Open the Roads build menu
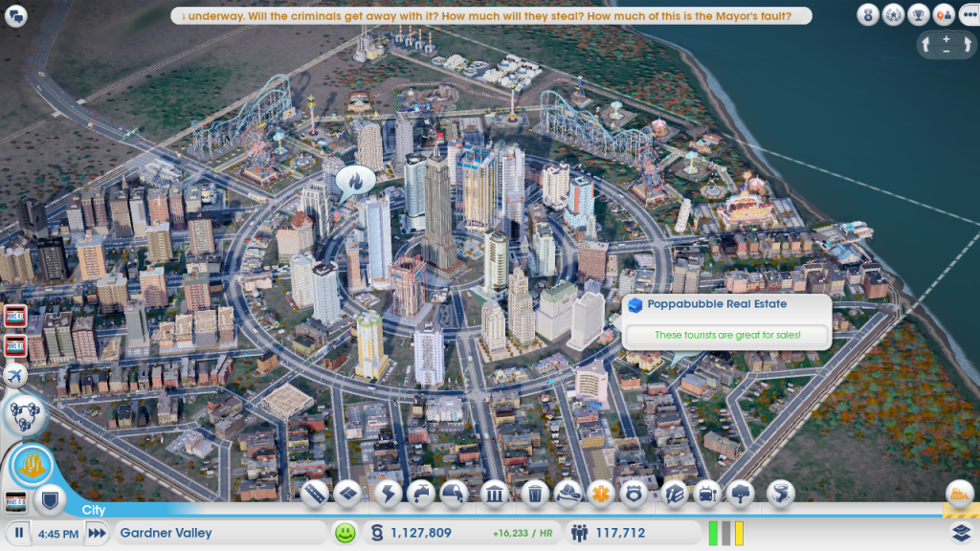The height and width of the screenshot is (551, 980). [x=314, y=495]
